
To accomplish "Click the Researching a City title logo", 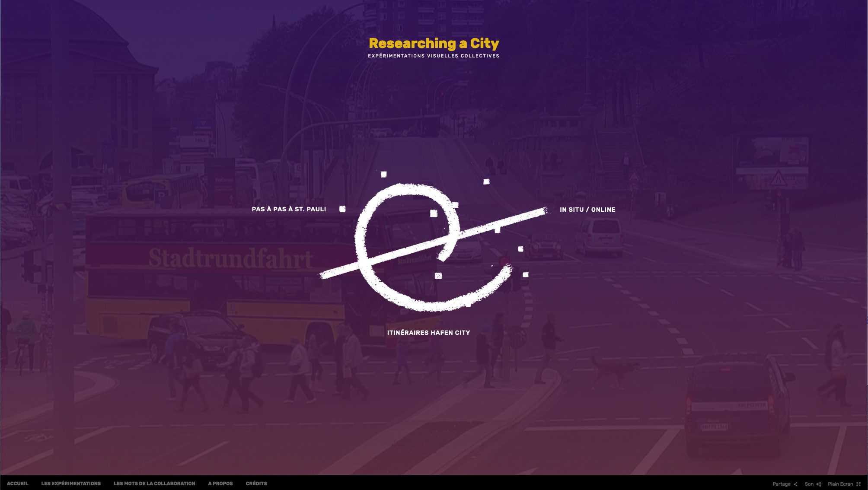I will pyautogui.click(x=434, y=43).
